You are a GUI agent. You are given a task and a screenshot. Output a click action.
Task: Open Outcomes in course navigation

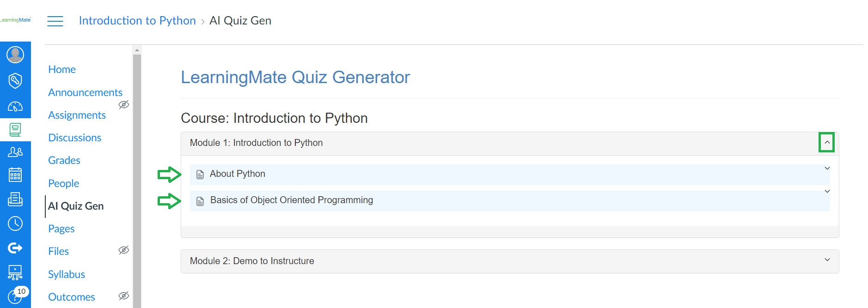tap(72, 297)
